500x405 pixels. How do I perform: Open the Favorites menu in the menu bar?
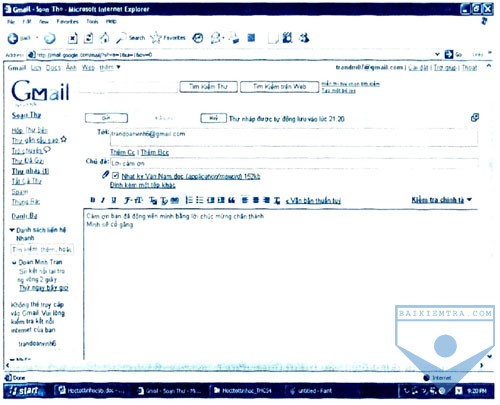coord(67,22)
